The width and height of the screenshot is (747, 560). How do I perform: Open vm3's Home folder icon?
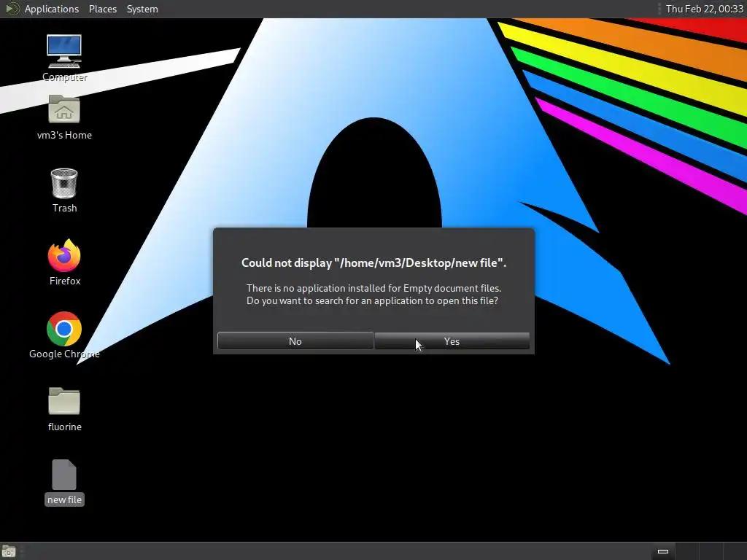pyautogui.click(x=64, y=109)
